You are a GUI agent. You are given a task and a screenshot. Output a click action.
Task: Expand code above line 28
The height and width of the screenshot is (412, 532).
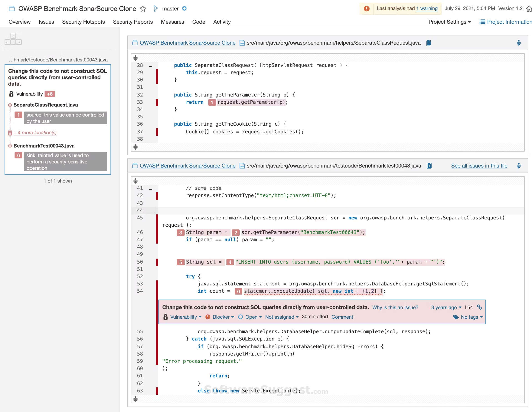136,58
